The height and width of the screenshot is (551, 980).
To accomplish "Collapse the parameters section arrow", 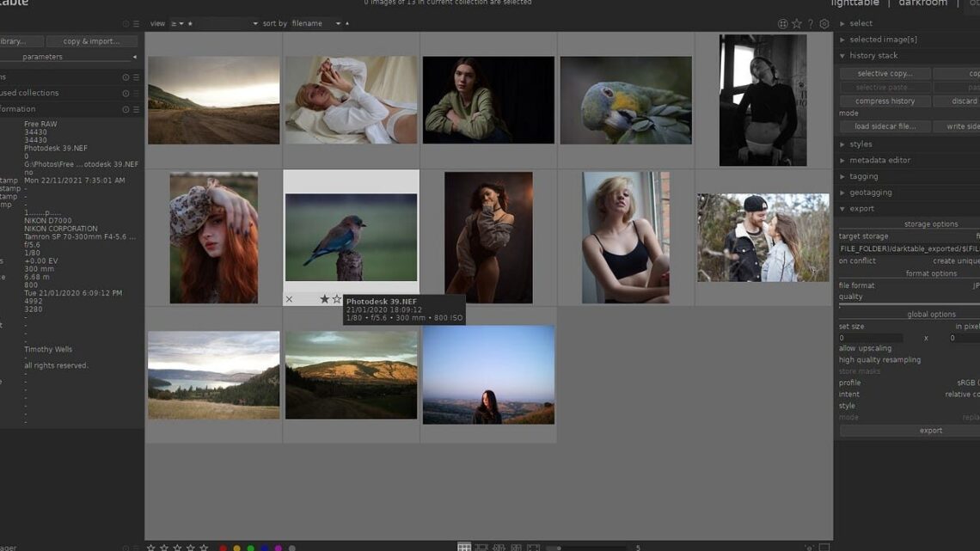I will coord(134,57).
